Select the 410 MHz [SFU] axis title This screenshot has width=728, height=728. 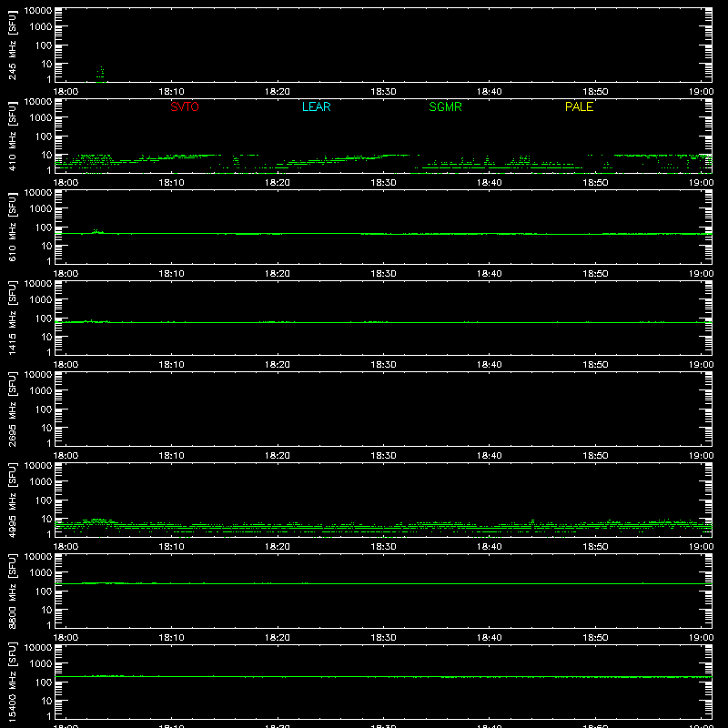tap(13, 136)
